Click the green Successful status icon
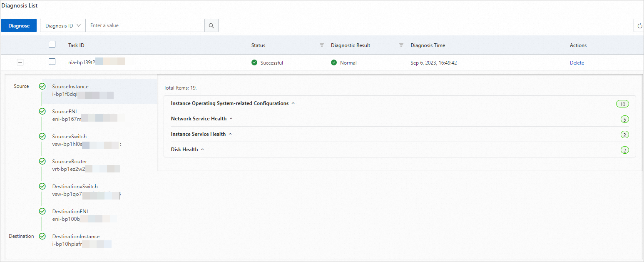The image size is (644, 262). 254,62
